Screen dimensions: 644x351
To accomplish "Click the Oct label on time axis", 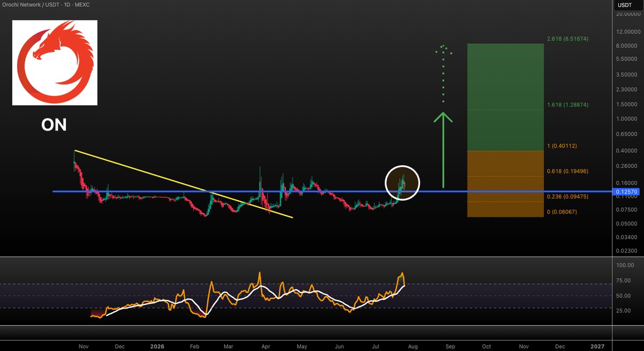I will pyautogui.click(x=486, y=347).
